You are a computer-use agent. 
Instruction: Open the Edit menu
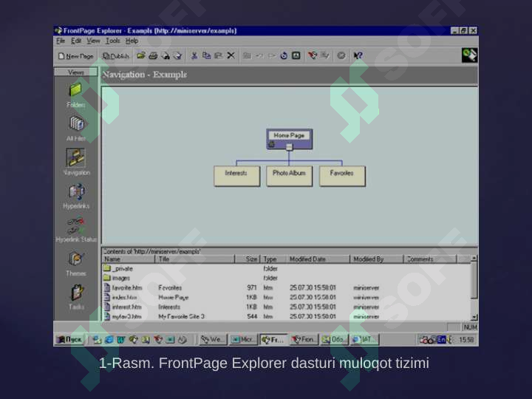click(76, 41)
